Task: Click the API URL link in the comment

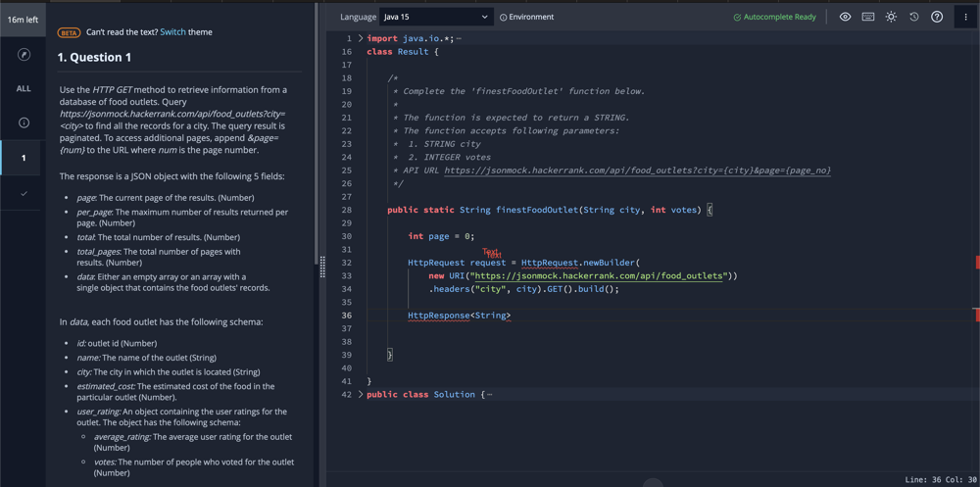Action: [x=638, y=170]
